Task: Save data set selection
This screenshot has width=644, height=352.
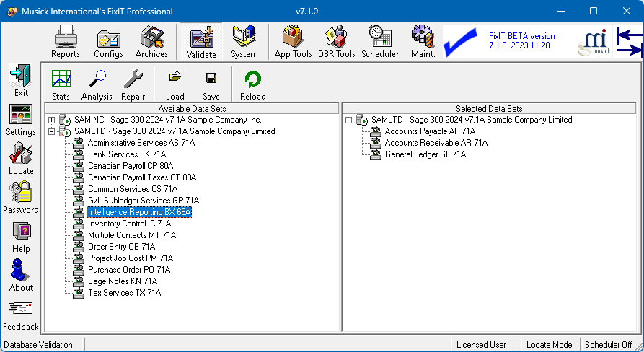Action: click(x=211, y=84)
